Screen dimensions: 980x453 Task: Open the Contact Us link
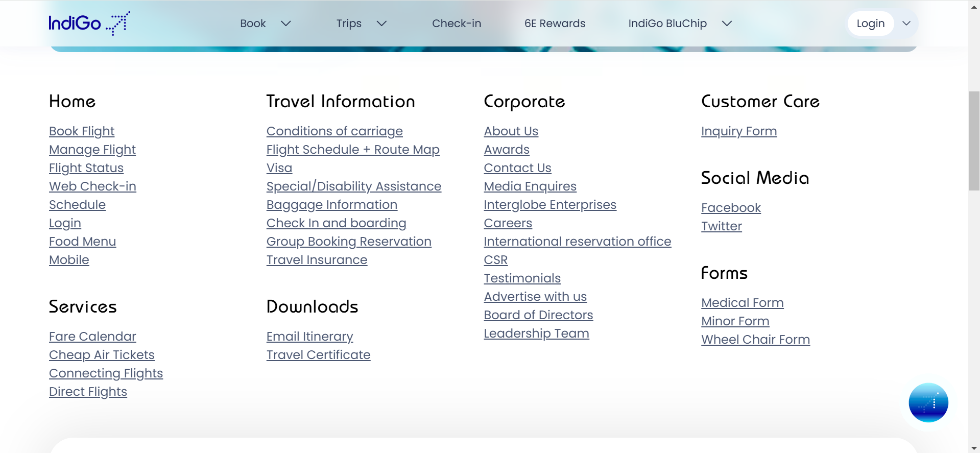pos(518,168)
